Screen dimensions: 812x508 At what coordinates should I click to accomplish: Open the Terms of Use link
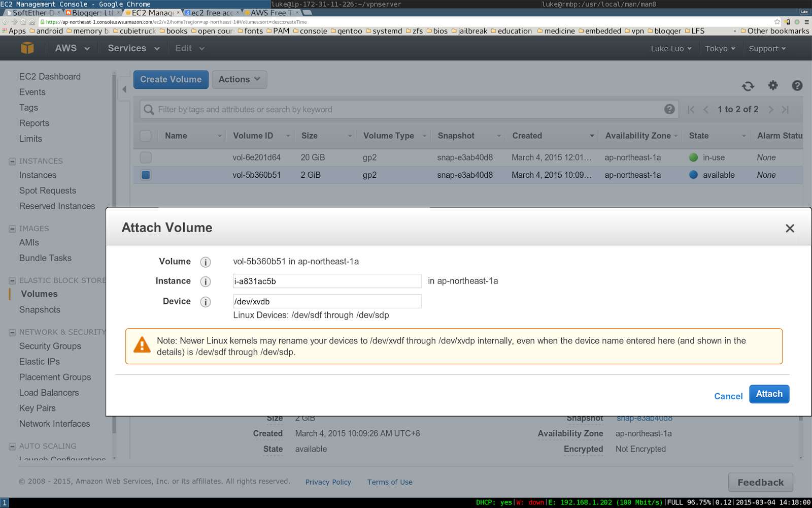(390, 482)
